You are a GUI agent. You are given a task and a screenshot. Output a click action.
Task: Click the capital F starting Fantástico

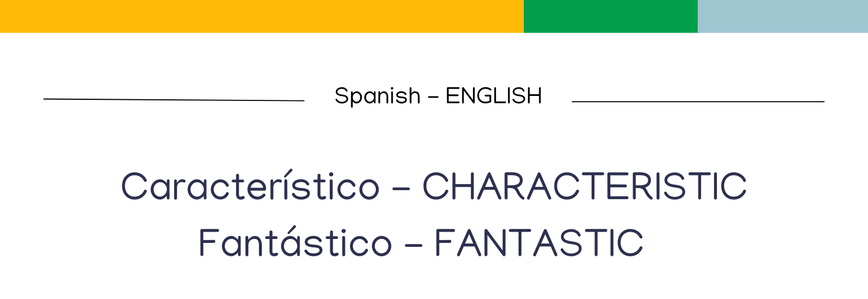[208, 243]
